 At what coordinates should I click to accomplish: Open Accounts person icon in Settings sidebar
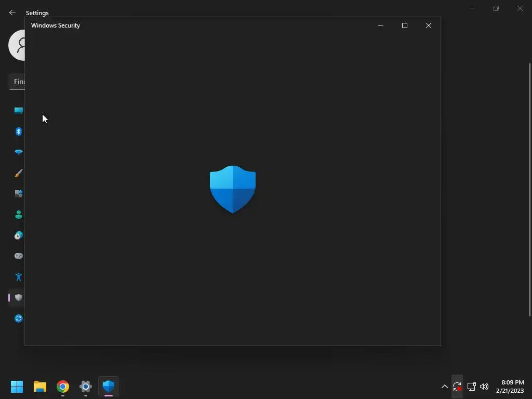pyautogui.click(x=19, y=215)
